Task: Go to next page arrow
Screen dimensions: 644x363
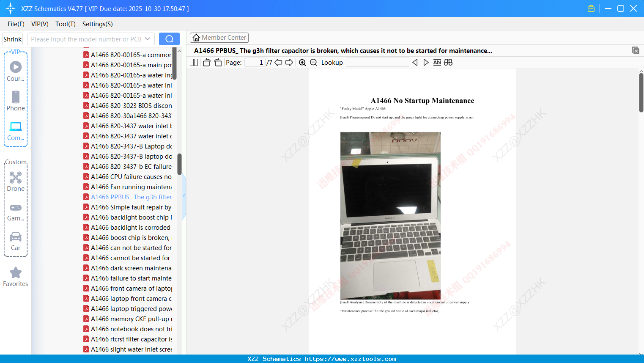Action: [x=289, y=63]
